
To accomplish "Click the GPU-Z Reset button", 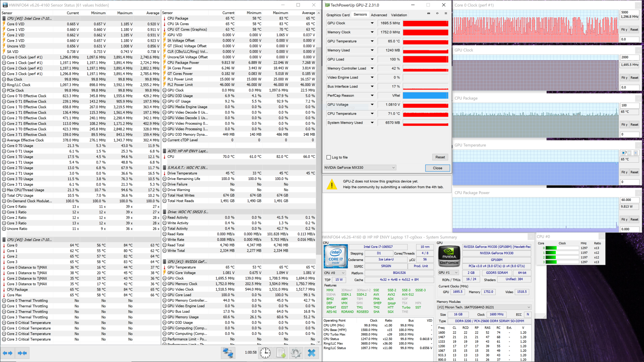I will 440,157.
